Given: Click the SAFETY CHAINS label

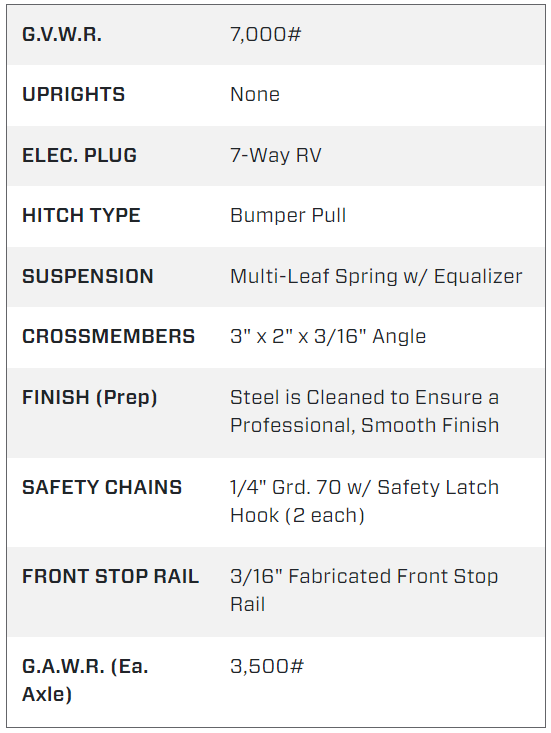Looking at the screenshot, I should click(102, 488).
